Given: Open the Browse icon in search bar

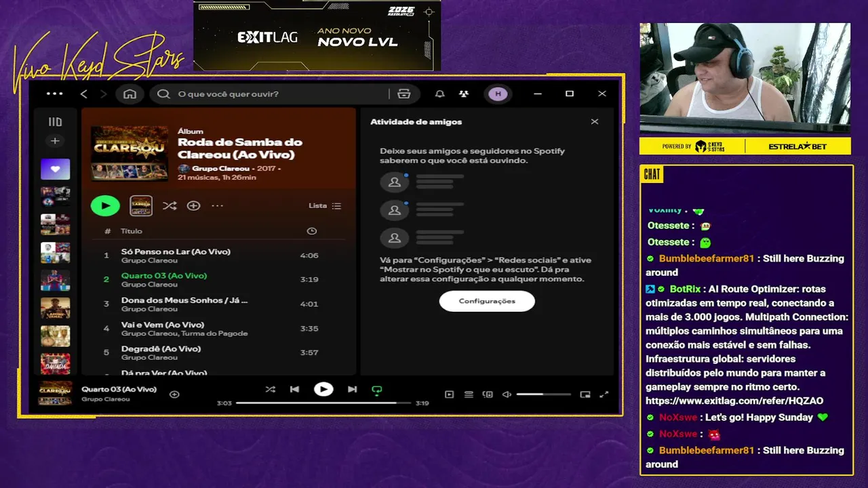Looking at the screenshot, I should coord(404,94).
